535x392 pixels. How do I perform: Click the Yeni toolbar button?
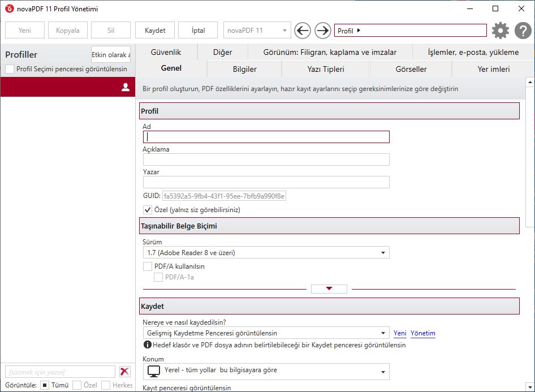pos(25,31)
